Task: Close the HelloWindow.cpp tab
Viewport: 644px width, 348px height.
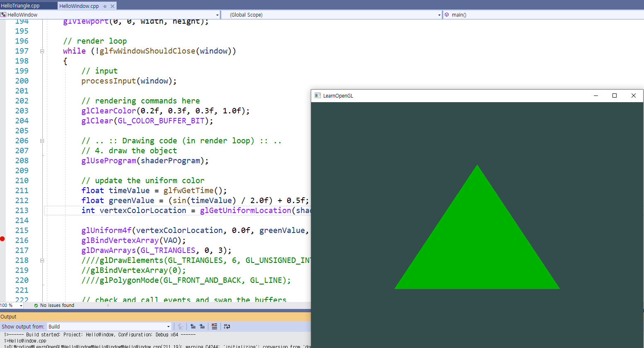Action: point(112,6)
